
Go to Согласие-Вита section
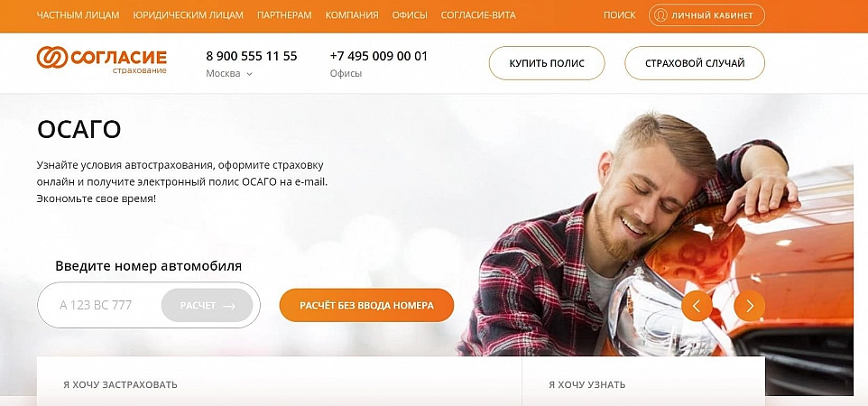point(478,15)
